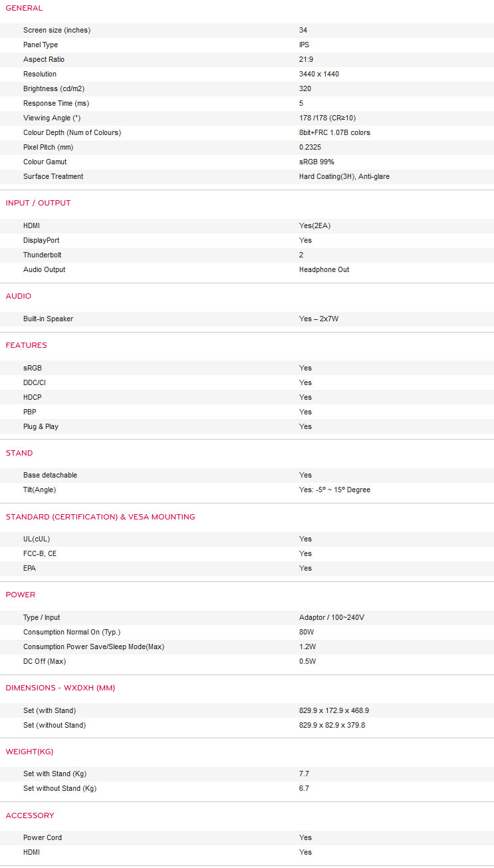The image size is (494, 868).
Task: Click the Screen size (inches) row label
Action: coord(57,30)
